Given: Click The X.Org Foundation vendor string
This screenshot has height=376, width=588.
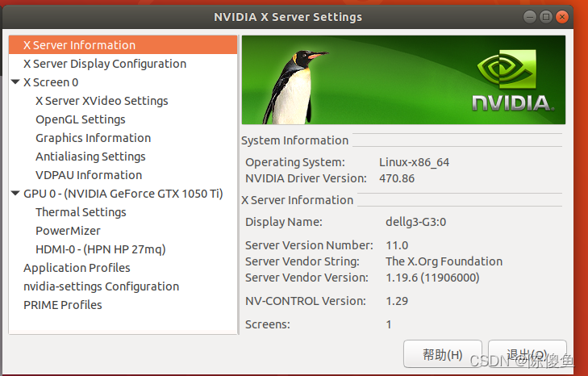Looking at the screenshot, I should click(x=444, y=261).
